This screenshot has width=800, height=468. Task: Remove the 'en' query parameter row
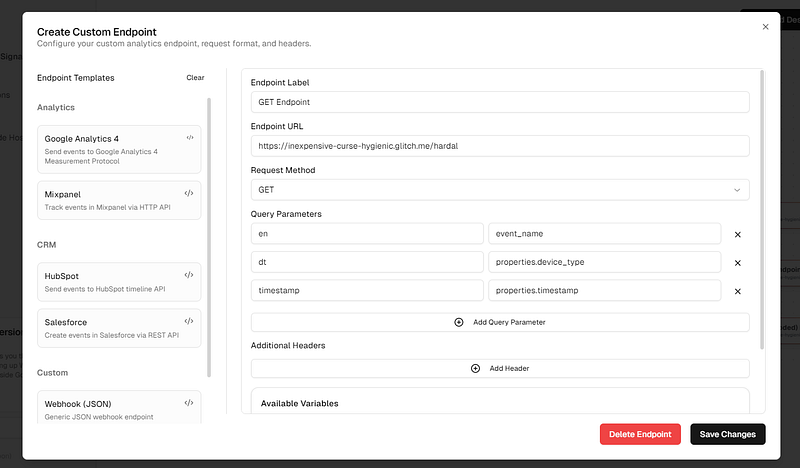pos(737,235)
